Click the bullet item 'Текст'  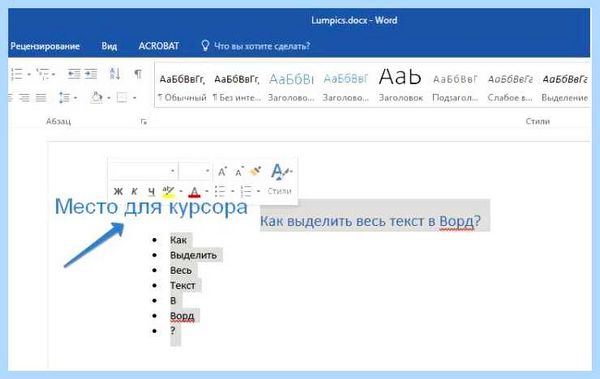pyautogui.click(x=183, y=286)
